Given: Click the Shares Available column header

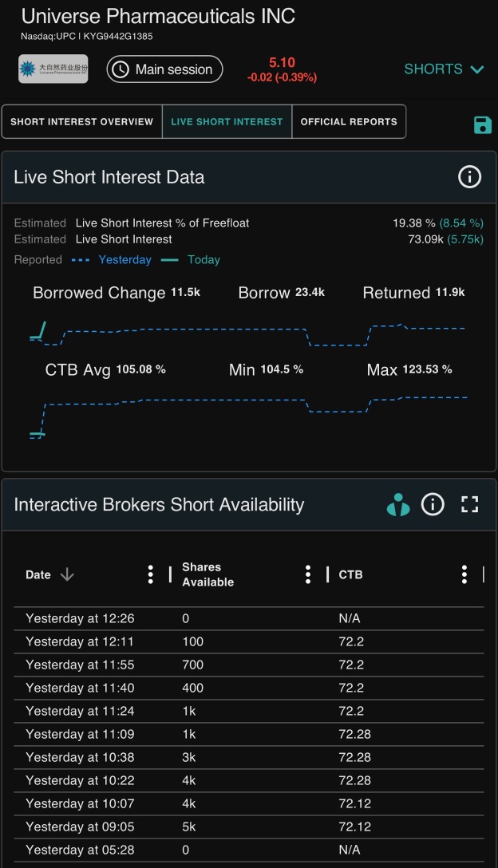Looking at the screenshot, I should point(208,574).
